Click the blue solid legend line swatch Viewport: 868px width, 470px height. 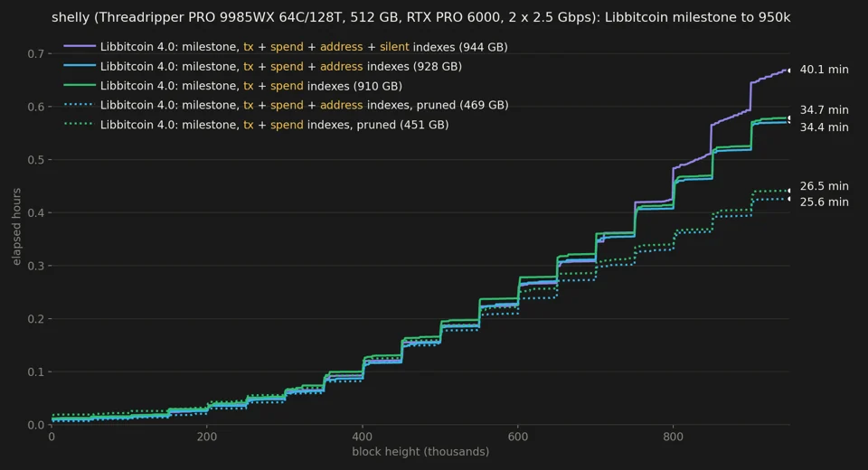coord(80,66)
